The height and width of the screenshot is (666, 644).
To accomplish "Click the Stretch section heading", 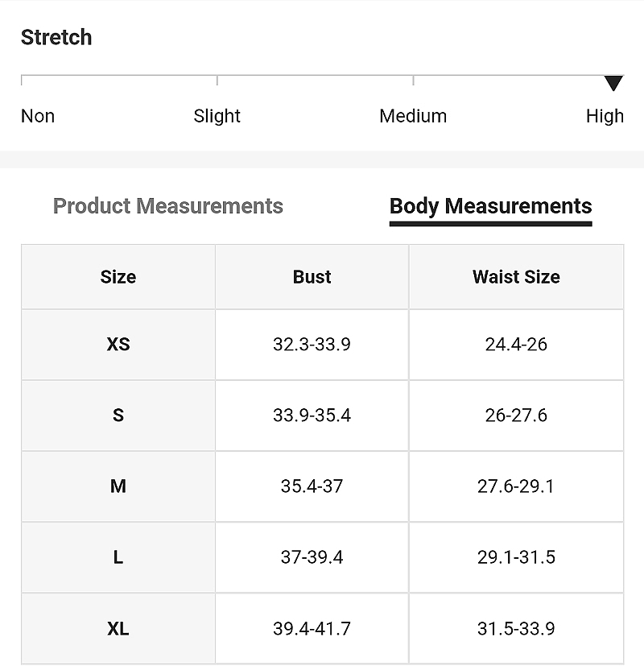I will coord(56,37).
